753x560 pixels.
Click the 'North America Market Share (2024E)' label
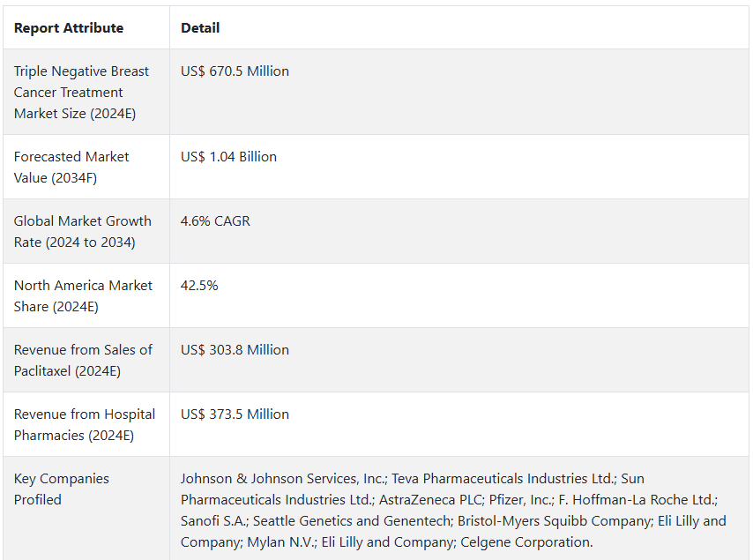click(x=83, y=295)
